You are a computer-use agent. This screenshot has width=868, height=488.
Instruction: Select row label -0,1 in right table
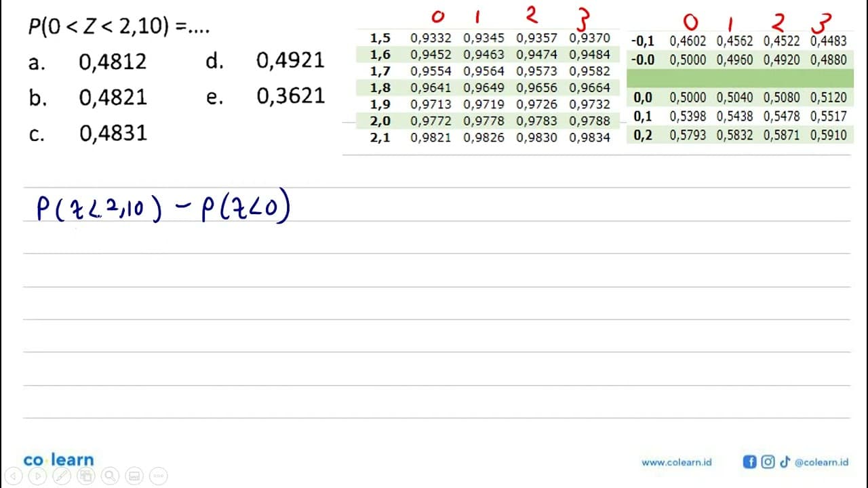642,41
